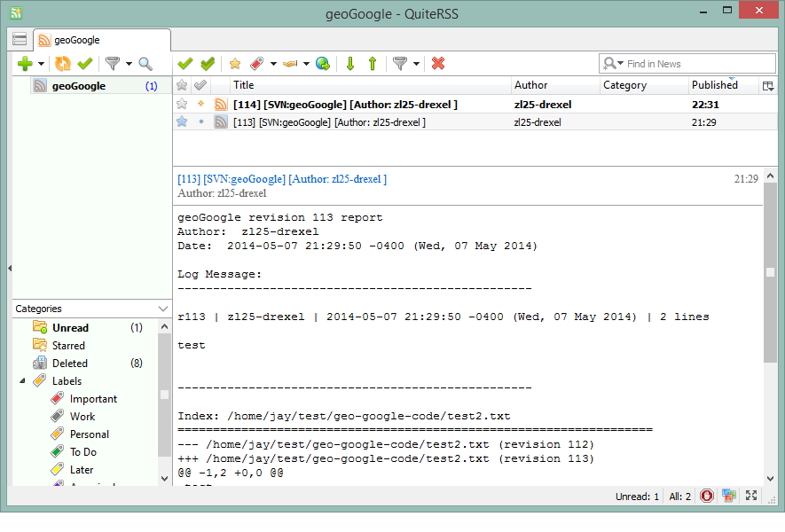Sort by the Title column header
Viewport: 785px width, 532px height.
click(x=371, y=85)
